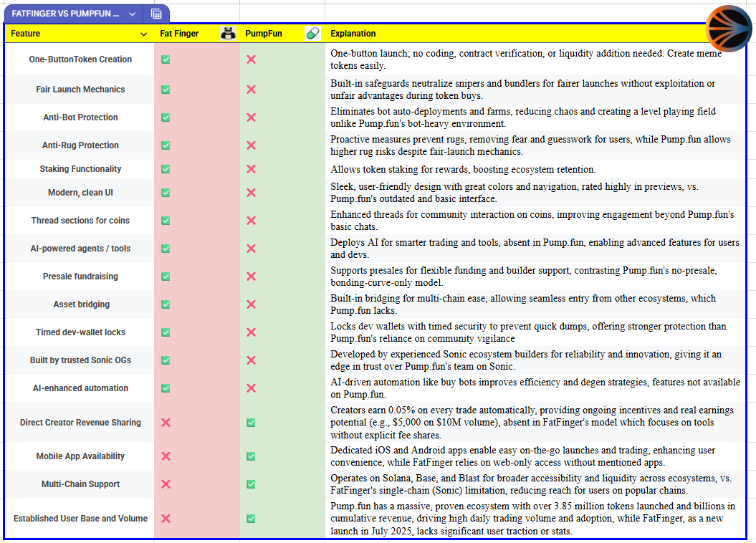
Task: Click the panda icon beside Fat Finger
Action: (228, 33)
